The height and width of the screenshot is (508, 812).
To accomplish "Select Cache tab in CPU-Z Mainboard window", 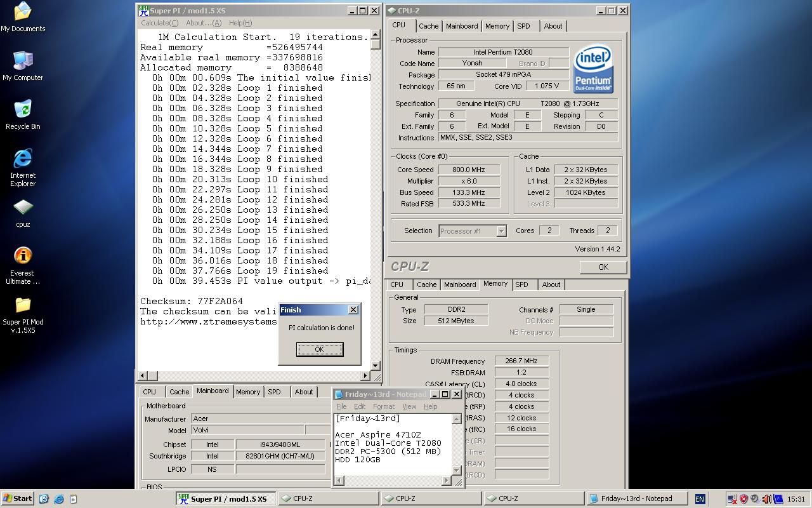I will [x=179, y=392].
